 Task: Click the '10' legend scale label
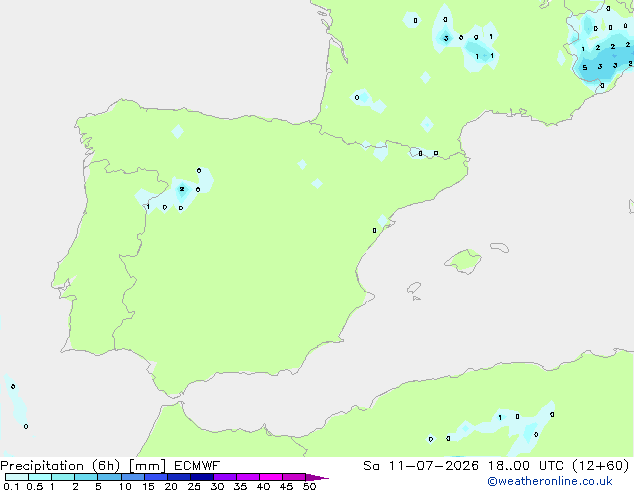tap(125, 486)
